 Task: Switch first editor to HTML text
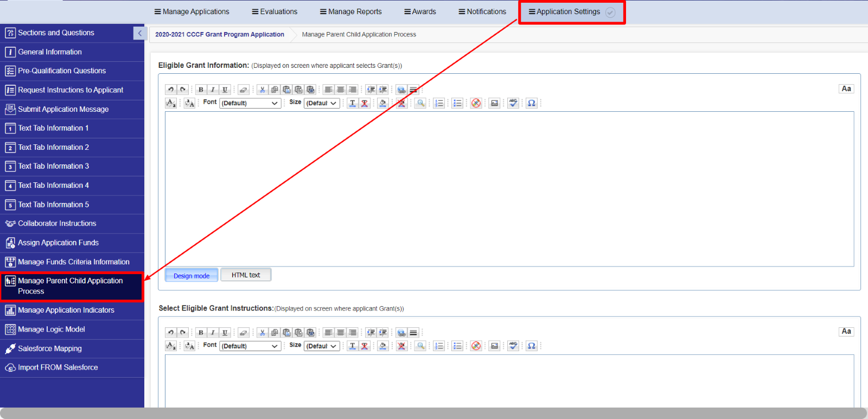click(x=246, y=275)
